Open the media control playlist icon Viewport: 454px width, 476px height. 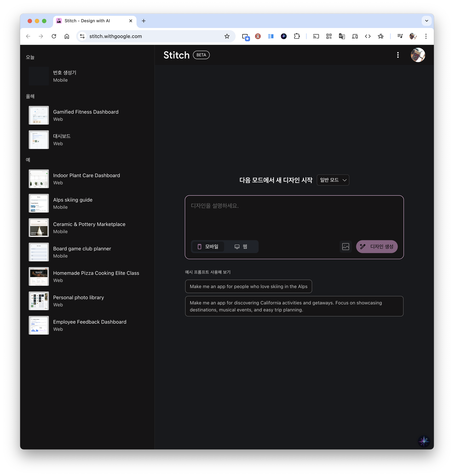pyautogui.click(x=400, y=36)
